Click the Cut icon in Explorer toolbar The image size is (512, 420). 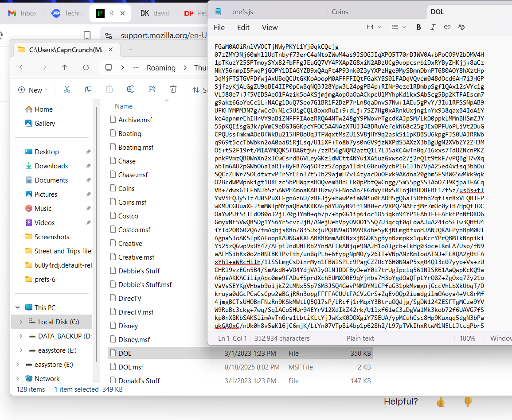coord(67,89)
